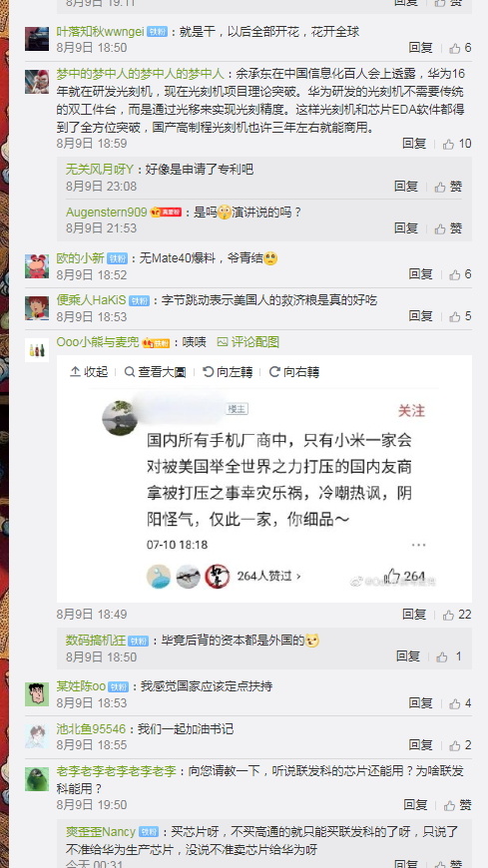Like the comment by 叶落知秋wwngei
This screenshot has width=488, height=868.
coord(460,48)
